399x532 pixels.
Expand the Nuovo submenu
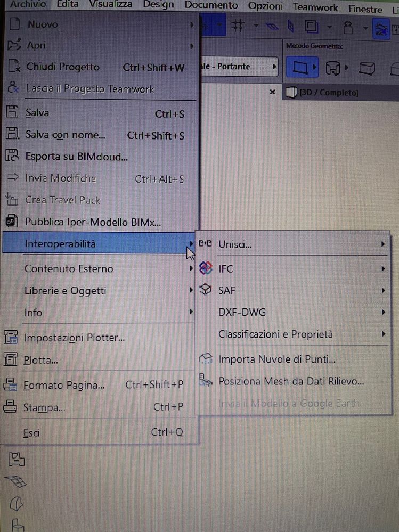coord(101,24)
